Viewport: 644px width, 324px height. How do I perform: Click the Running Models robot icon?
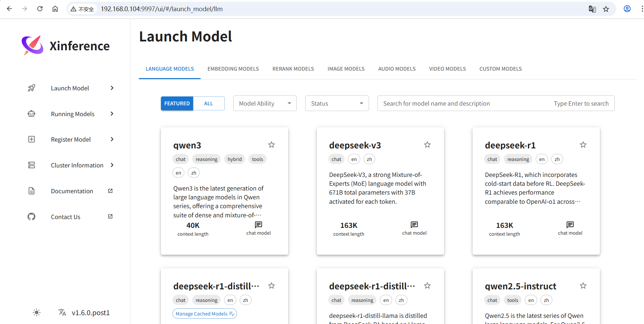(32, 114)
